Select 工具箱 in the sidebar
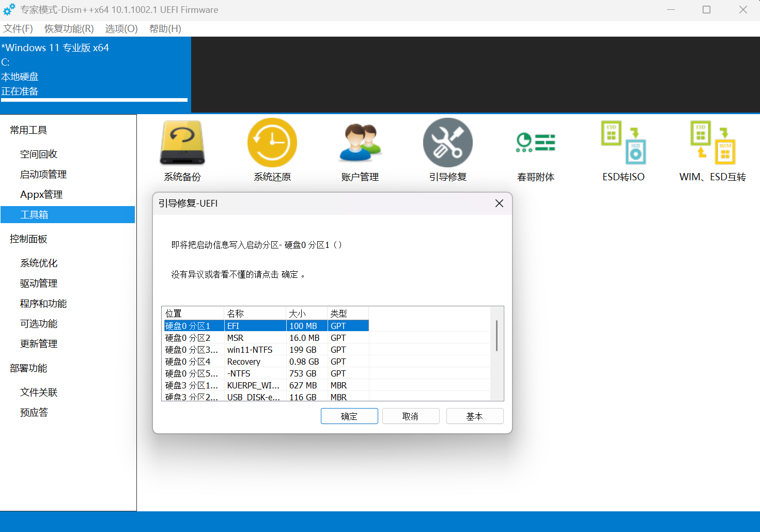Screen dimensions: 760x532 tap(68, 214)
